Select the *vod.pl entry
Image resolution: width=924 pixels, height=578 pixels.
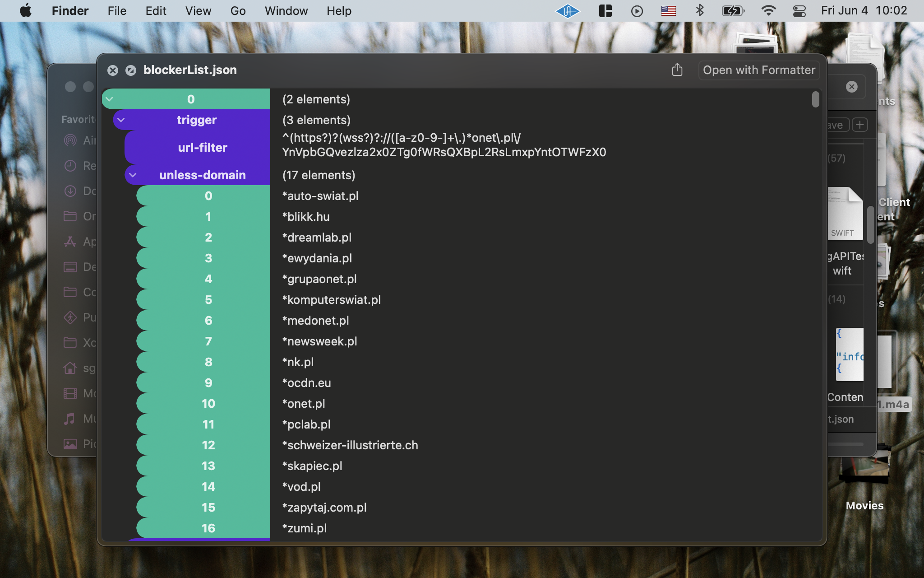tap(301, 487)
